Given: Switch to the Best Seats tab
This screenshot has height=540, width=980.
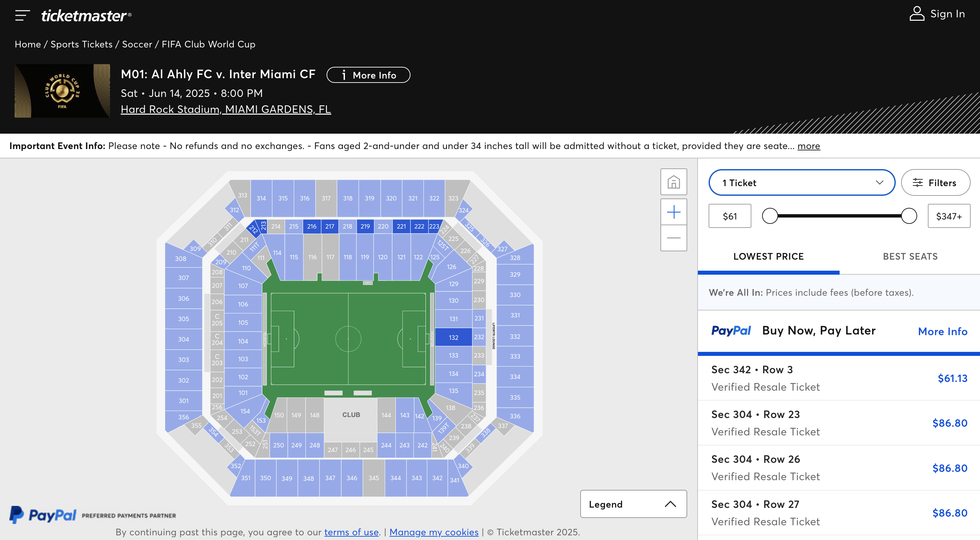Looking at the screenshot, I should (x=909, y=256).
